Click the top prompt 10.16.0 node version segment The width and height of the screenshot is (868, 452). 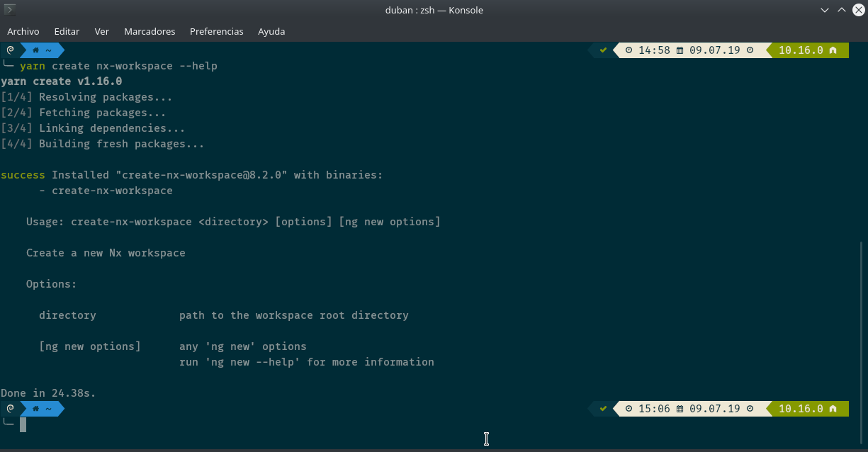pos(808,50)
